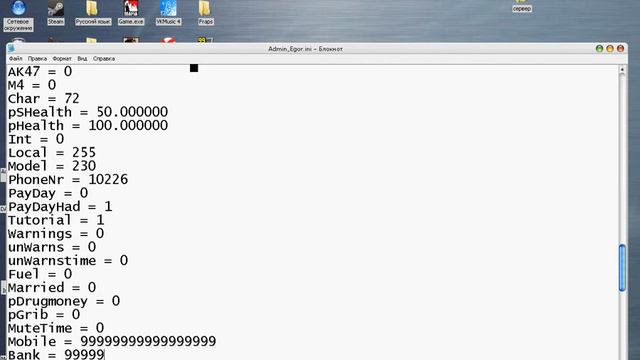Place cursor on line 'AK47 = 0'
Screen dimensions: 640x360
(x=40, y=71)
